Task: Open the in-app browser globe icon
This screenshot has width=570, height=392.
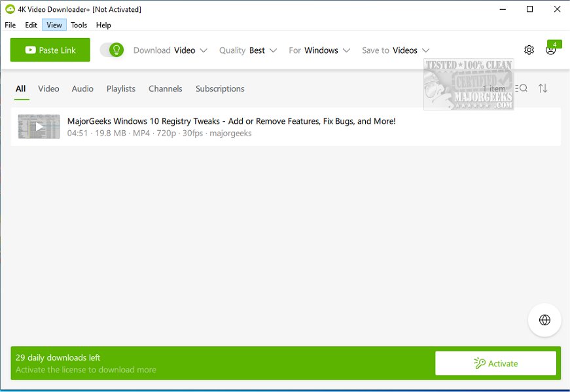Action: click(544, 319)
